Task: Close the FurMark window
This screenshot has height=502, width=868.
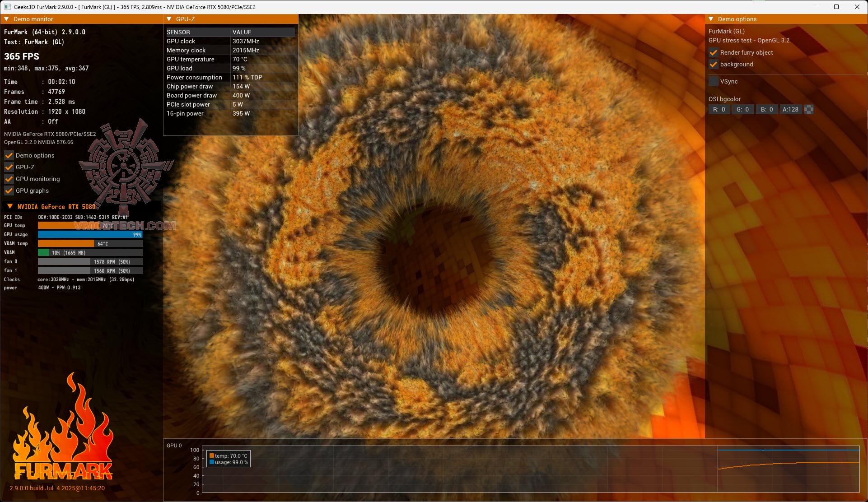Action: pyautogui.click(x=857, y=7)
